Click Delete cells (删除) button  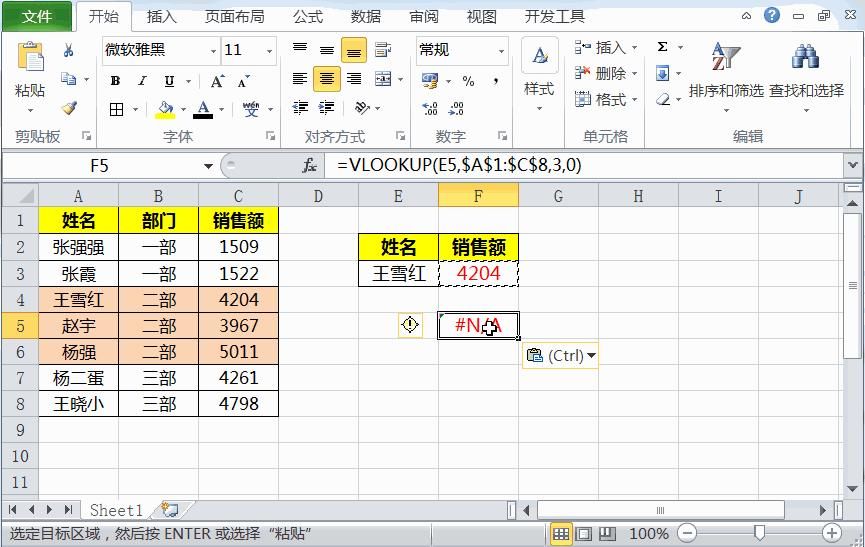tap(606, 73)
